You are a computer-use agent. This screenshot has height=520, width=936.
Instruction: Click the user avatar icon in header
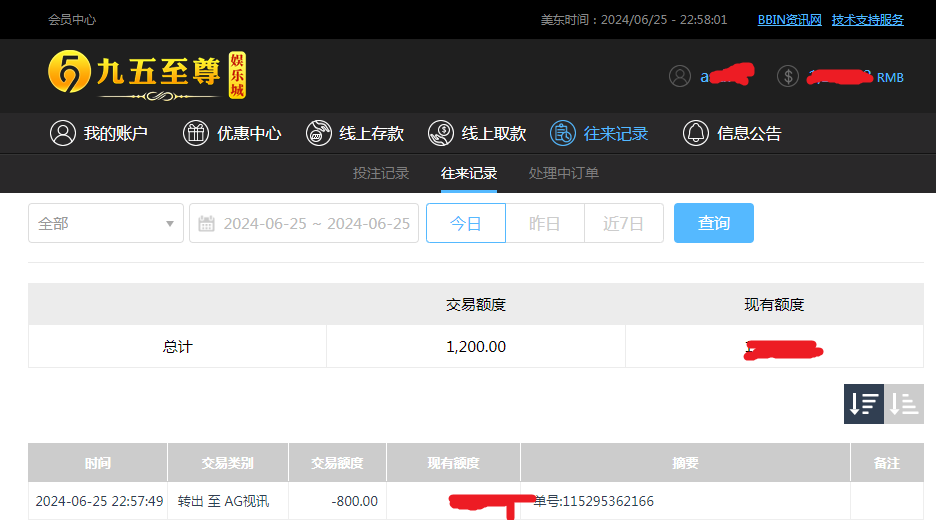680,76
